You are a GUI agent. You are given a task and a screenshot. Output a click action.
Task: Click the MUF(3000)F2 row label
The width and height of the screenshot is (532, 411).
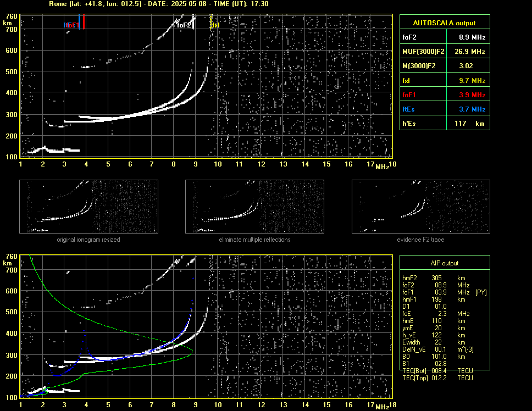pyautogui.click(x=423, y=52)
